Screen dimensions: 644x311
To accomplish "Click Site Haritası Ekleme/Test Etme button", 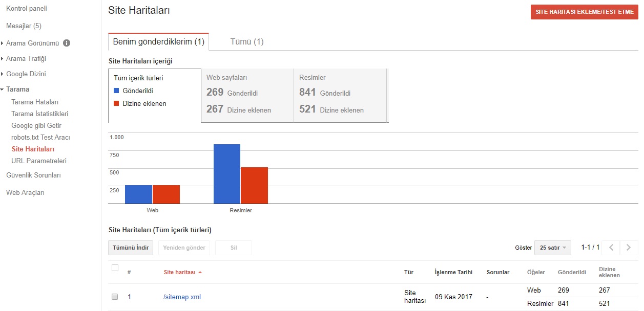I will pyautogui.click(x=584, y=12).
